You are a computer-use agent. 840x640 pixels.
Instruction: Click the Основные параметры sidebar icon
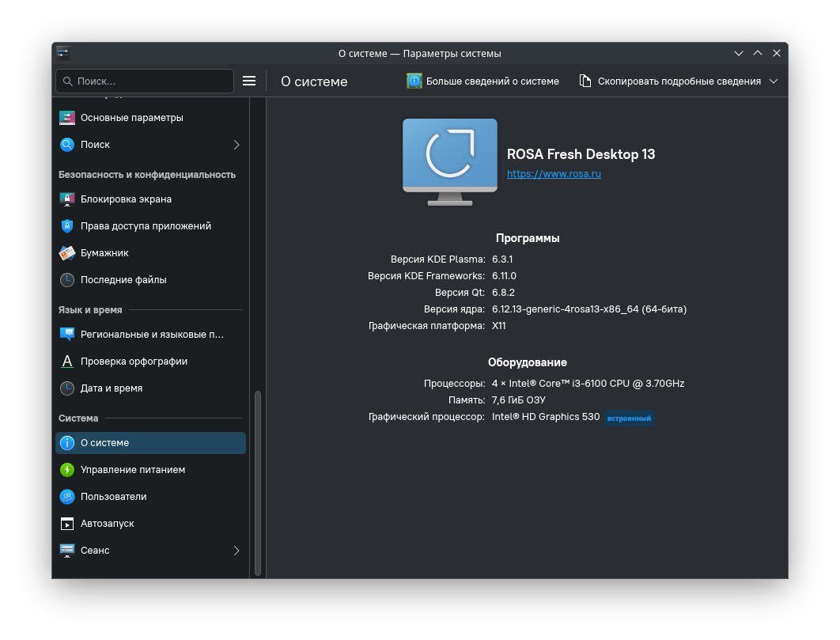(x=67, y=118)
